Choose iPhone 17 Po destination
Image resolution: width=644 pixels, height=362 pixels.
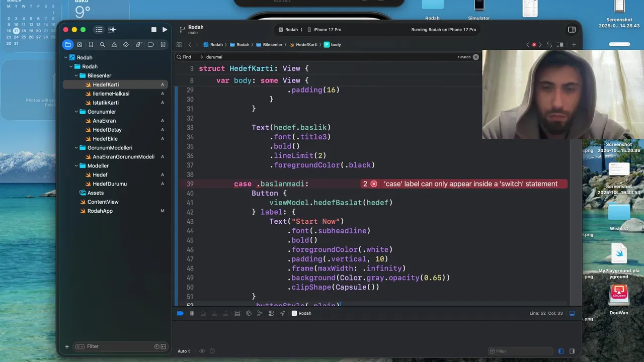click(325, 30)
